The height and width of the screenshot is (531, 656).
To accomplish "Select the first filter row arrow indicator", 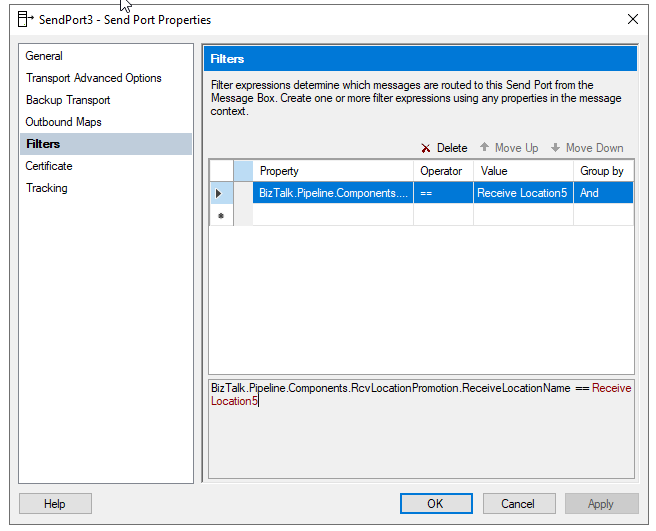I will coord(219,193).
